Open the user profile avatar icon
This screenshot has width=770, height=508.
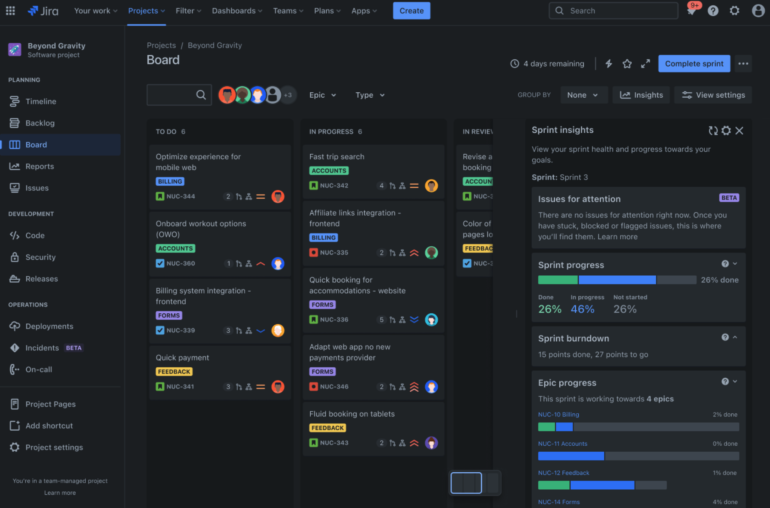pos(758,10)
